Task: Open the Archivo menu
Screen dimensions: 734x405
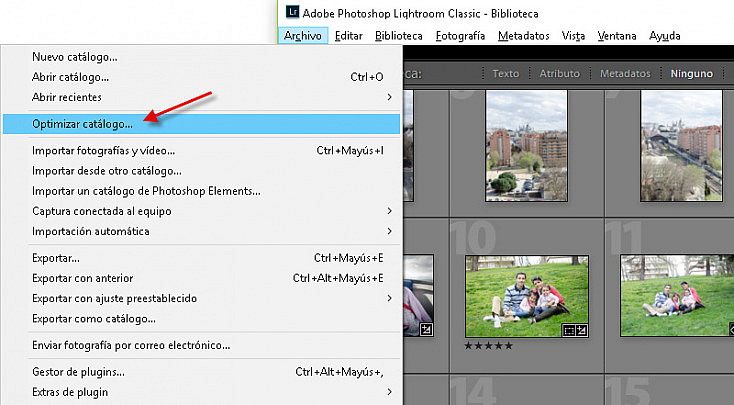Action: pyautogui.click(x=303, y=36)
